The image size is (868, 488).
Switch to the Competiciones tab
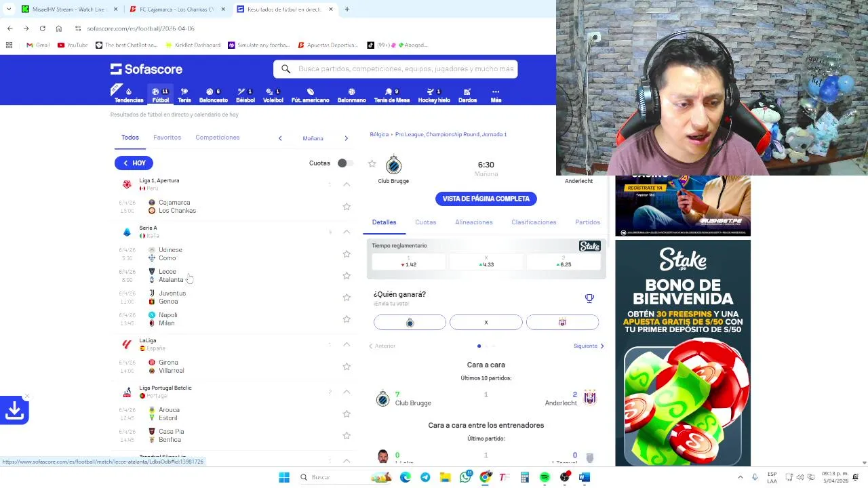point(217,138)
